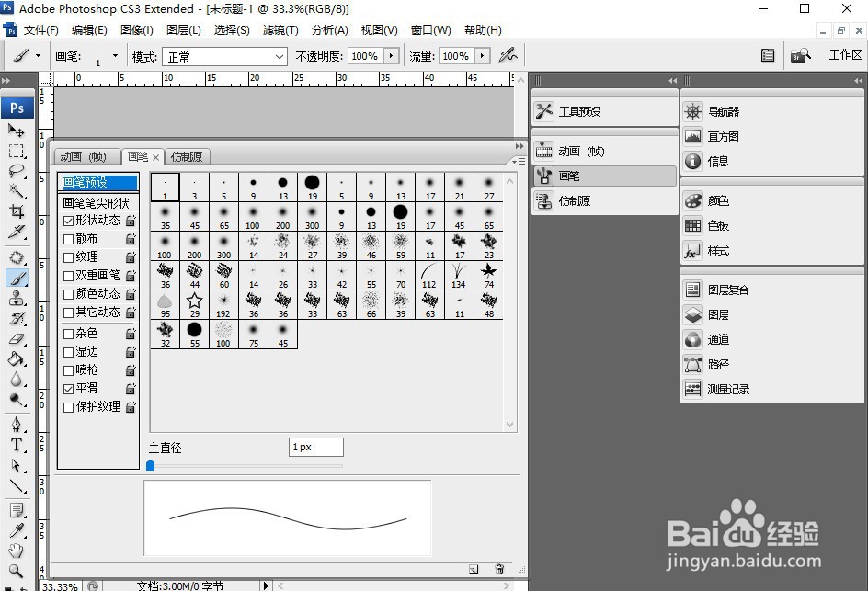Screen dimensions: 868x591
Task: Uncheck 平滑 option
Action: tap(69, 389)
